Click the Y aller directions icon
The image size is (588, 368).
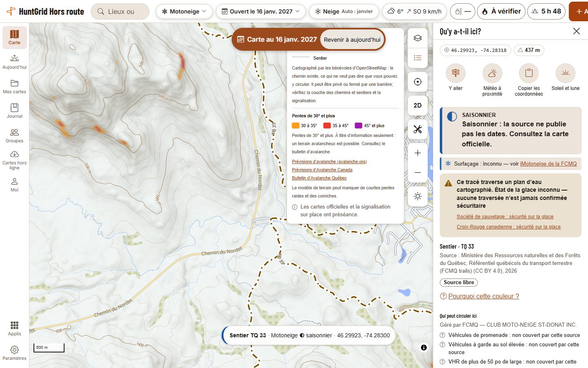(456, 73)
